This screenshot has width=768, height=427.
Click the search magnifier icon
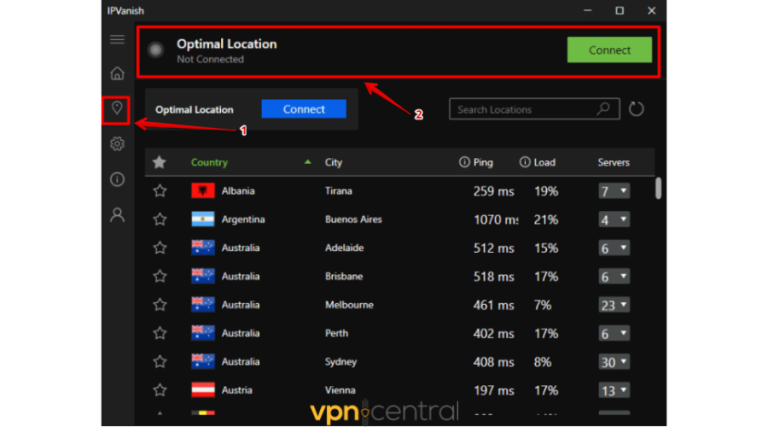(603, 109)
